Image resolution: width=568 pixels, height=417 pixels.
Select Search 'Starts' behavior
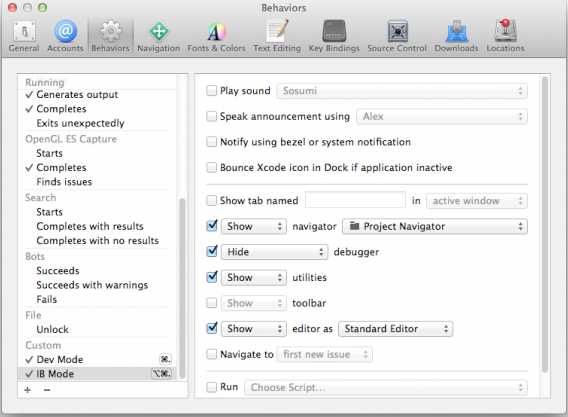pyautogui.click(x=49, y=212)
